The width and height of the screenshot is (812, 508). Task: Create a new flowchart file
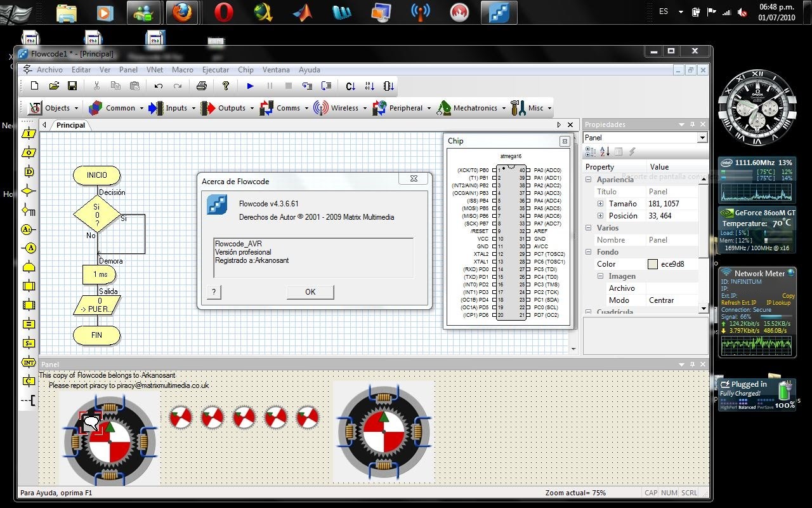coord(35,86)
